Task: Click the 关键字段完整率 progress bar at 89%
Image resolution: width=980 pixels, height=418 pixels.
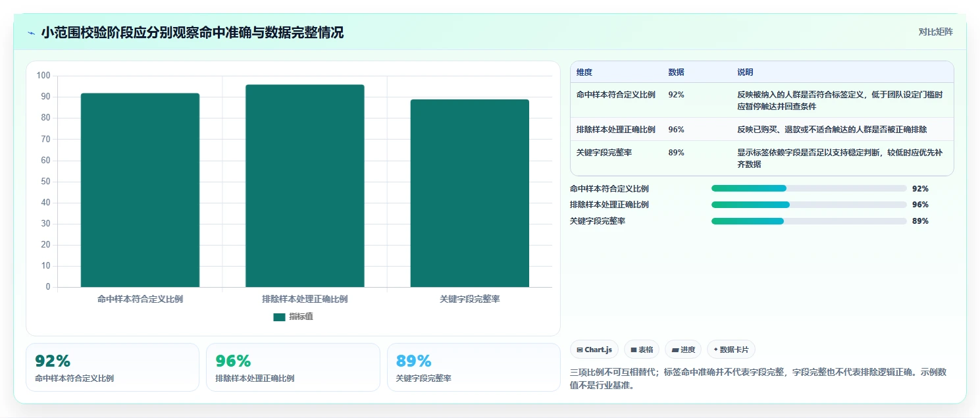Action: [x=809, y=221]
